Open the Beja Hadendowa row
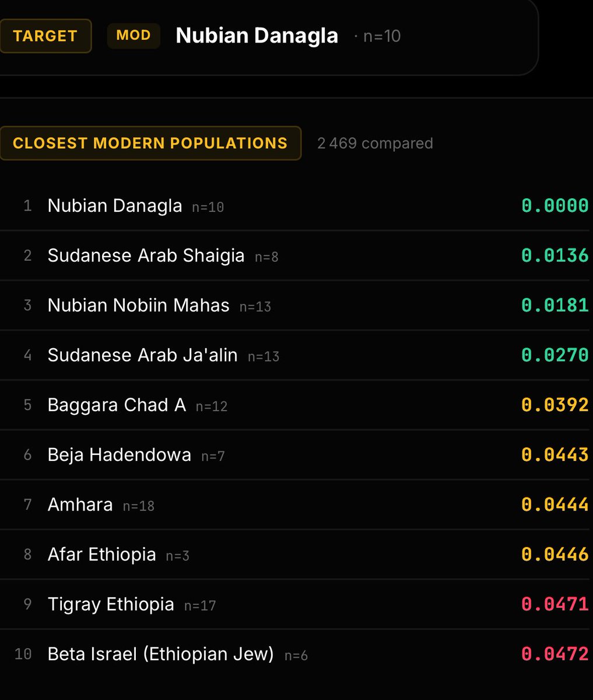The width and height of the screenshot is (593, 700). [296, 454]
